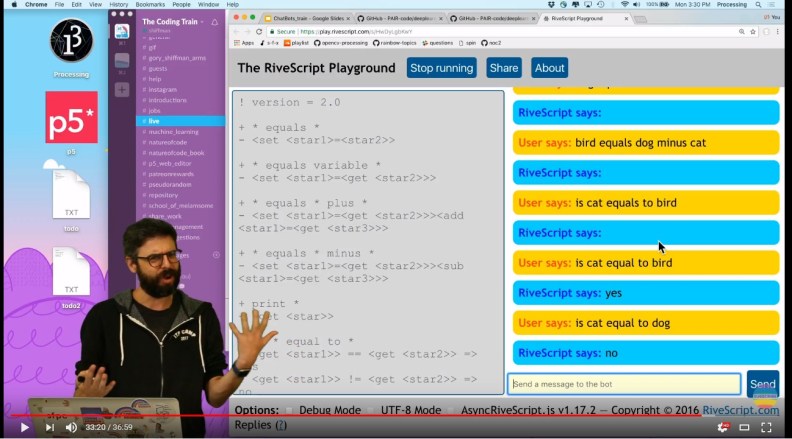792x439 pixels.
Task: Click the Share button in RiveScript Playground
Action: [504, 68]
